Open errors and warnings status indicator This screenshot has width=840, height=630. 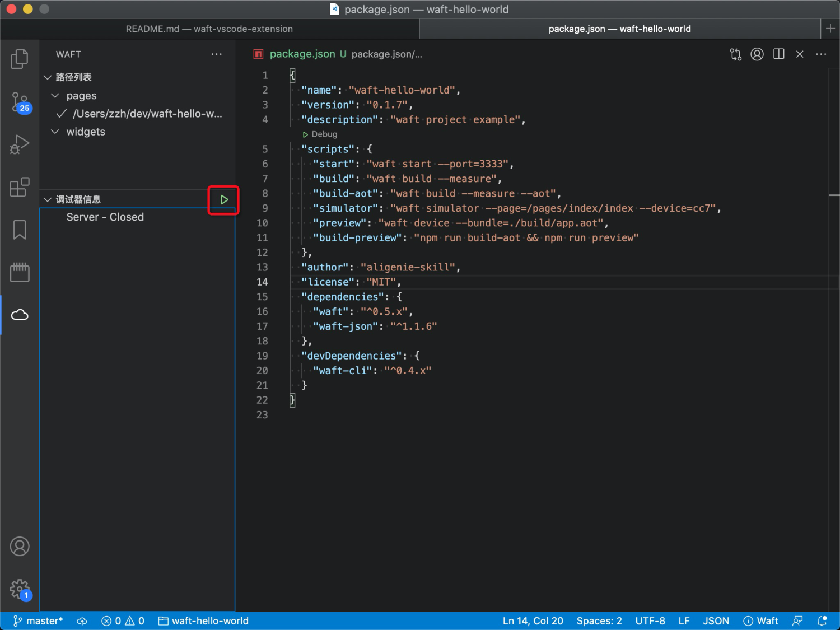pos(123,621)
